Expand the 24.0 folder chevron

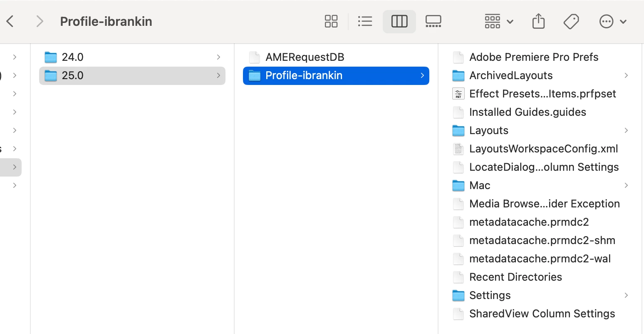[x=218, y=57]
